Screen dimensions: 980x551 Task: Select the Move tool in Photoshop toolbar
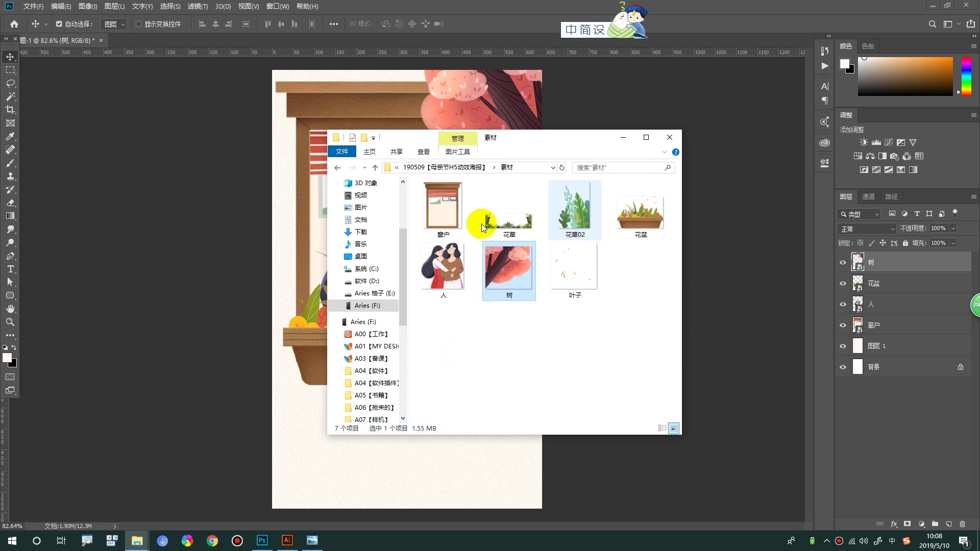(x=10, y=57)
